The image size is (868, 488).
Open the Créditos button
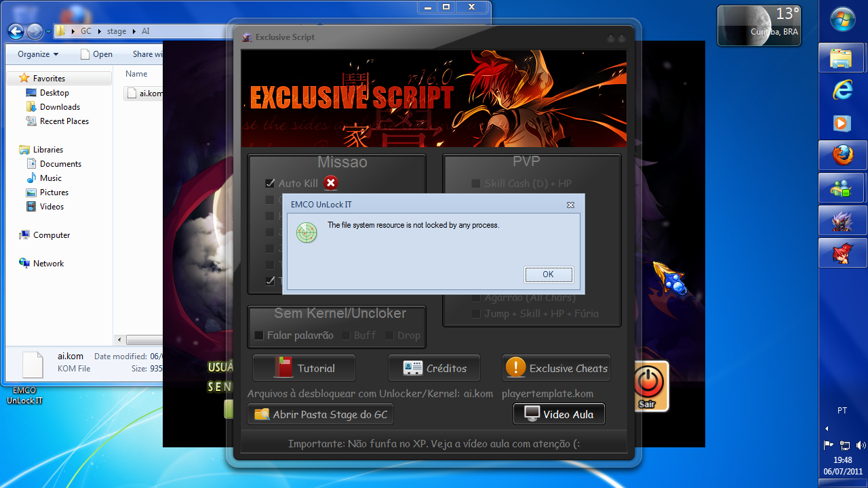[x=434, y=368]
